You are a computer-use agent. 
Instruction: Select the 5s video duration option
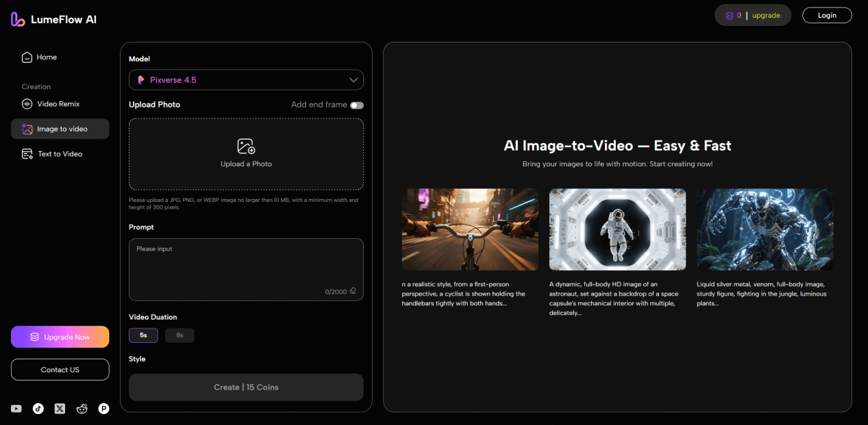[143, 335]
